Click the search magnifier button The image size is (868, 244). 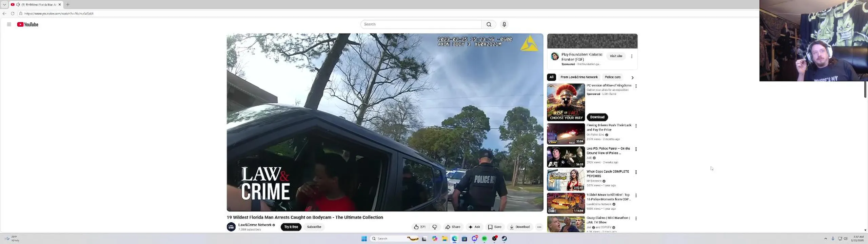(x=489, y=24)
